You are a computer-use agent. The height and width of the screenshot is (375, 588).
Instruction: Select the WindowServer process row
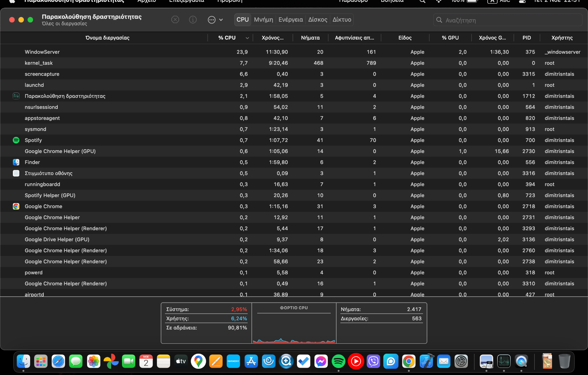click(294, 52)
